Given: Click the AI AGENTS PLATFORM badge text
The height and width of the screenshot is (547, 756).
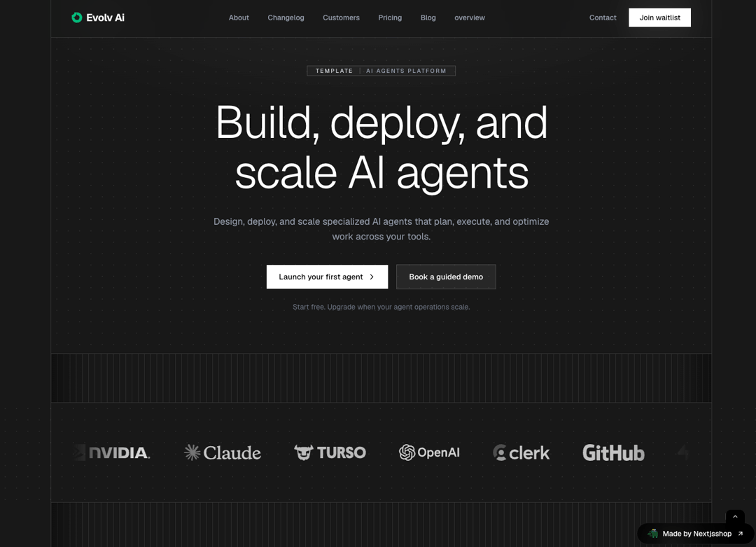Looking at the screenshot, I should [x=406, y=71].
